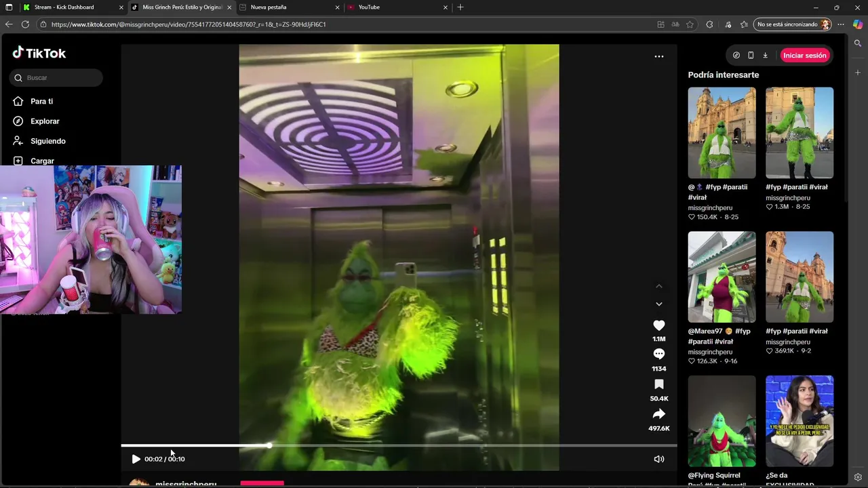Click the TikTok coins icon near login
This screenshot has width=868, height=488.
coord(736,56)
